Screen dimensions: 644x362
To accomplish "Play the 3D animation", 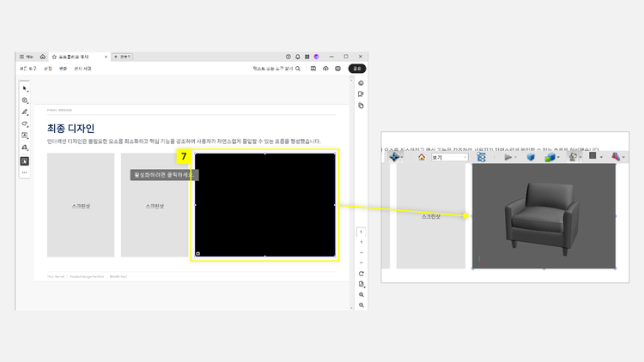I will coord(507,157).
